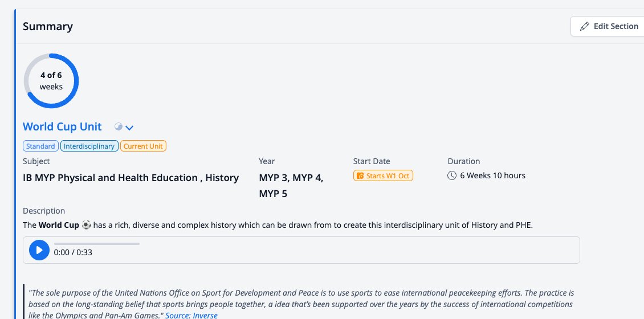Image resolution: width=644 pixels, height=319 pixels.
Task: Expand the World Cup Unit chevron dropdown
Action: [x=129, y=128]
